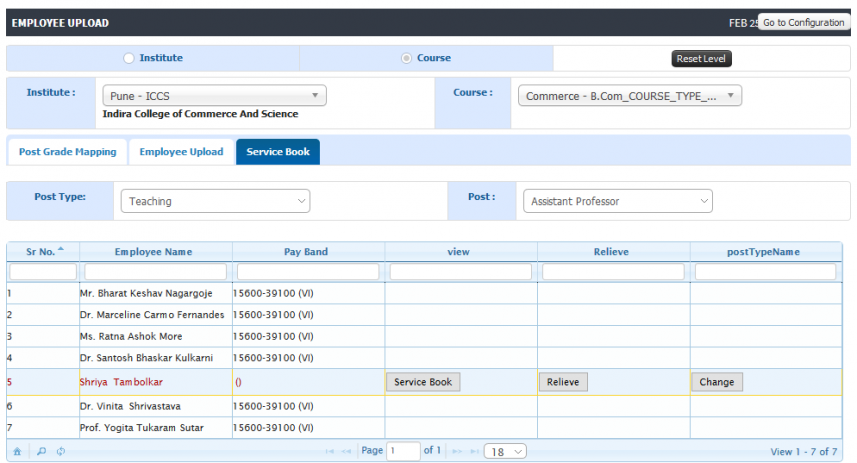Click the postTypeName column header
This screenshot has width=857, height=463.
[x=766, y=252]
